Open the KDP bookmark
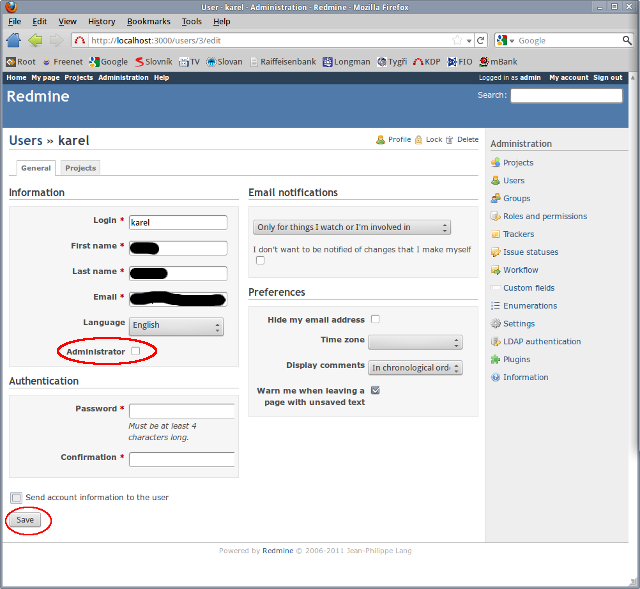 (x=427, y=62)
